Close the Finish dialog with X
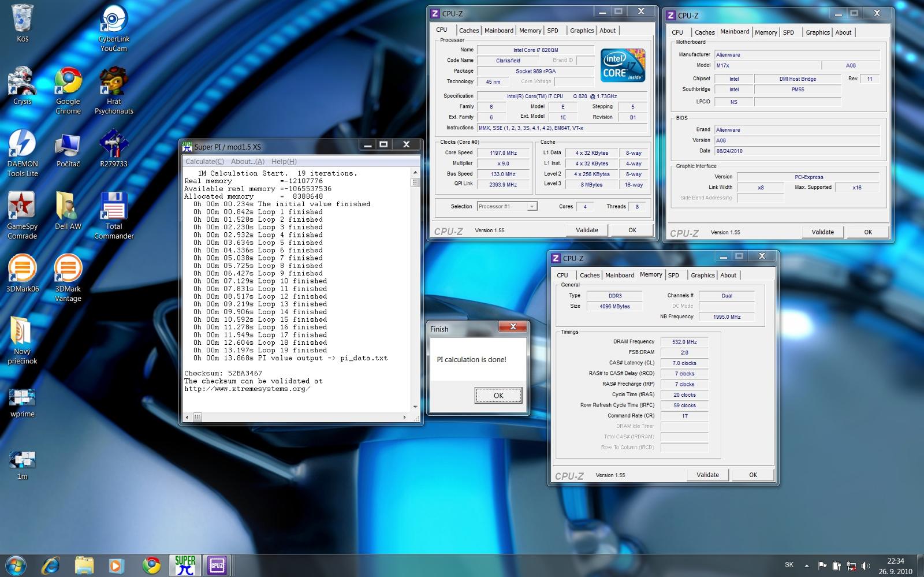924x577 pixels. tap(513, 327)
